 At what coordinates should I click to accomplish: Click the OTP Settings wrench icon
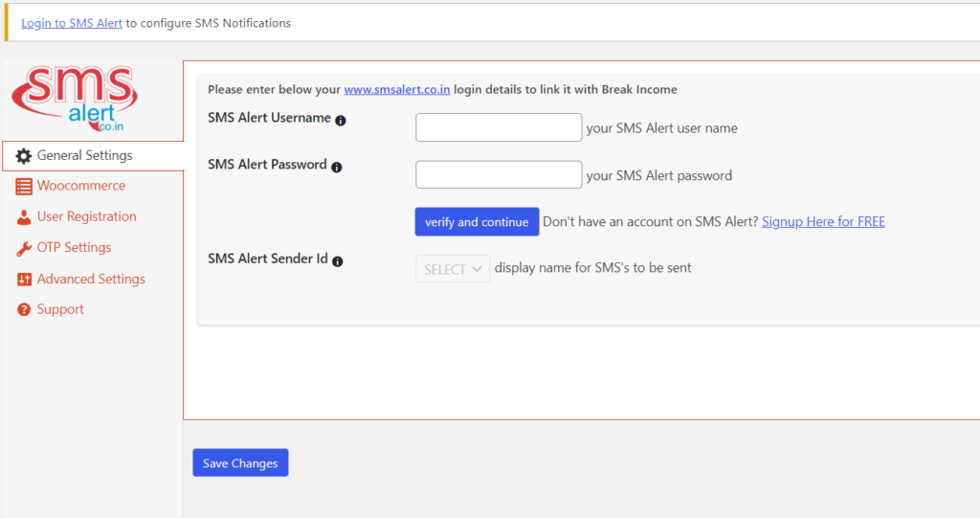[24, 248]
